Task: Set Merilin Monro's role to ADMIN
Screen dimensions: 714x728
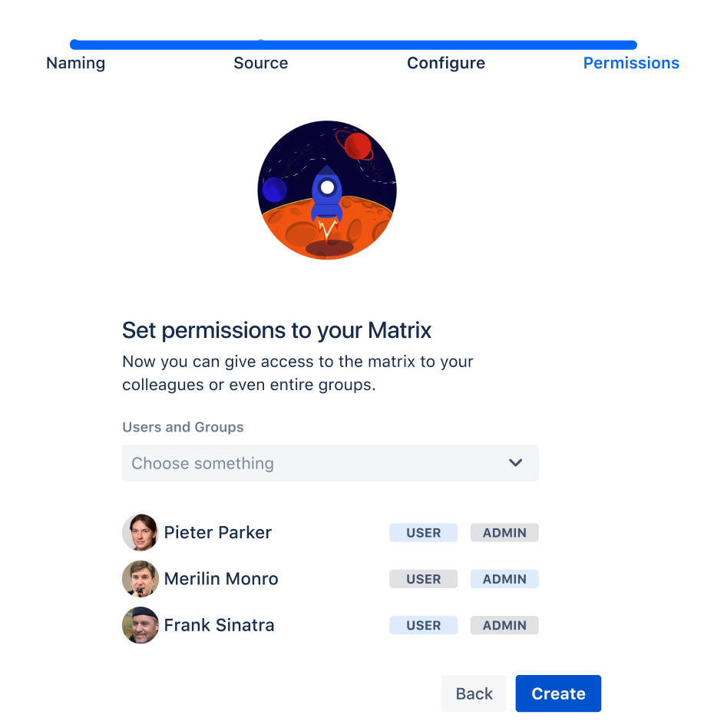Action: 504,579
